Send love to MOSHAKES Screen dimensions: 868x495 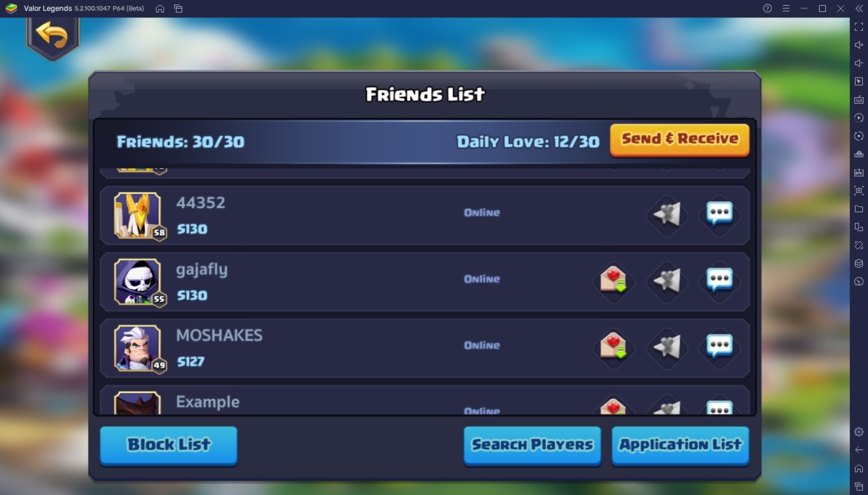667,346
